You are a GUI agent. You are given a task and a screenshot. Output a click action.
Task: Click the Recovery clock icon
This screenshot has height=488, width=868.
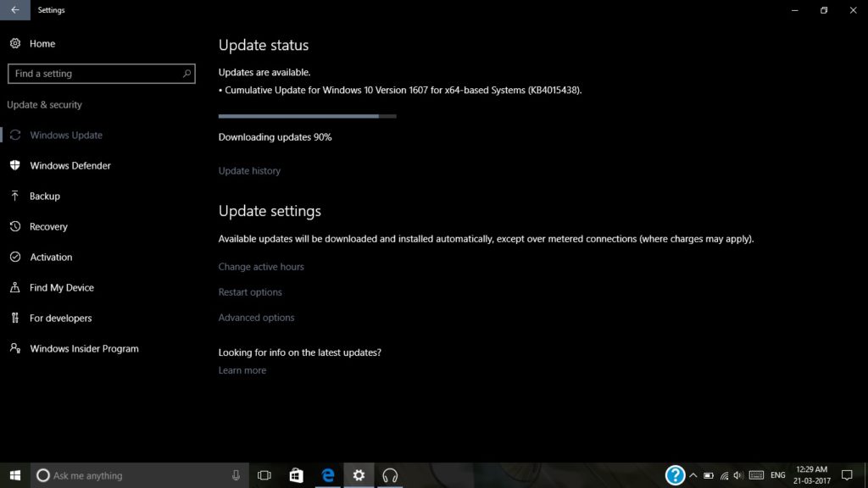coord(15,226)
